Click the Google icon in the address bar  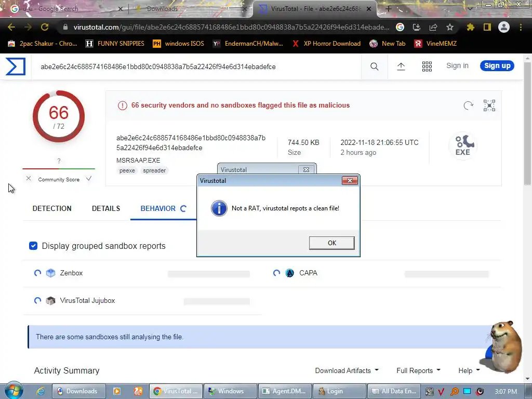pyautogui.click(x=400, y=27)
